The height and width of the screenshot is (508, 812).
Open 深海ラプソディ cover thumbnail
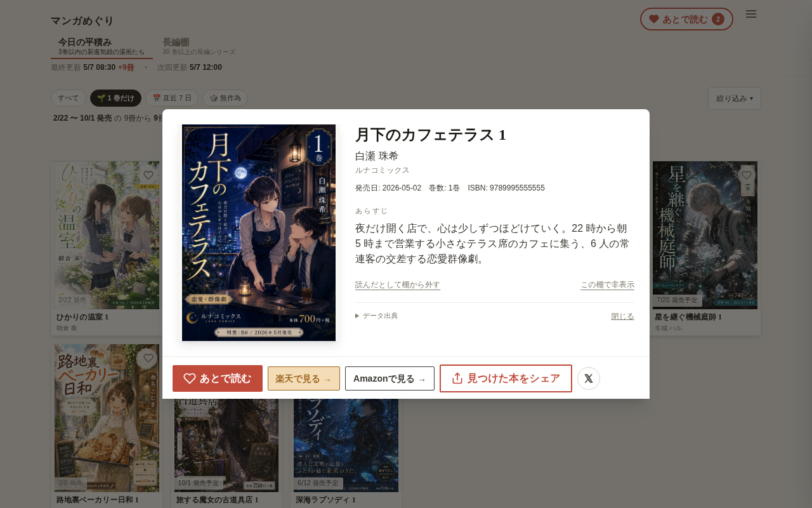346,445
